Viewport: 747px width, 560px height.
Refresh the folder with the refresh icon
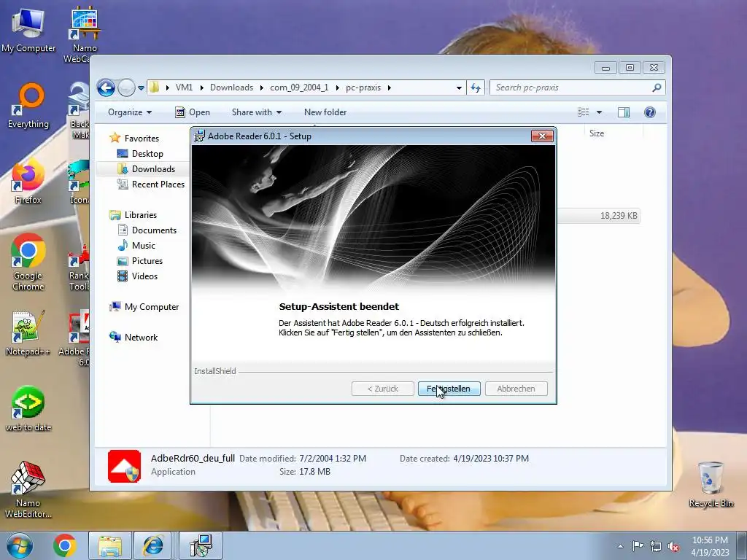476,87
